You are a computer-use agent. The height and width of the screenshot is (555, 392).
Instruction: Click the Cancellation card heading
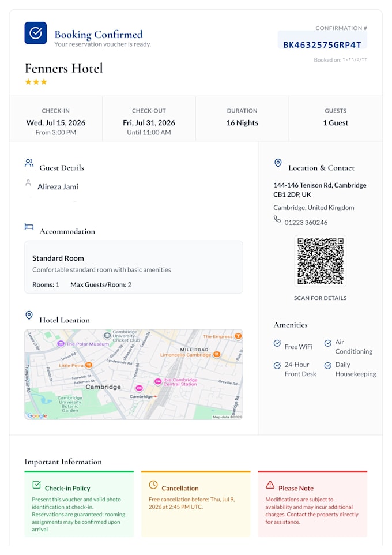[x=180, y=488]
